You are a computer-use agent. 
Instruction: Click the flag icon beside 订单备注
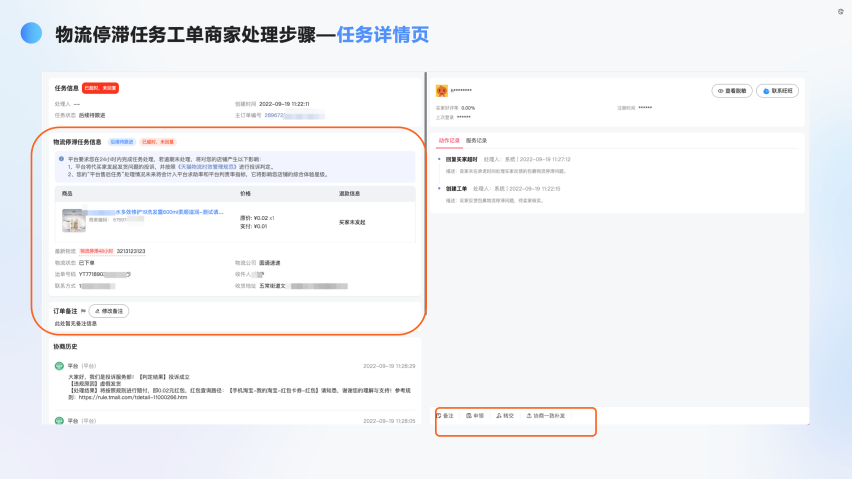tap(83, 311)
